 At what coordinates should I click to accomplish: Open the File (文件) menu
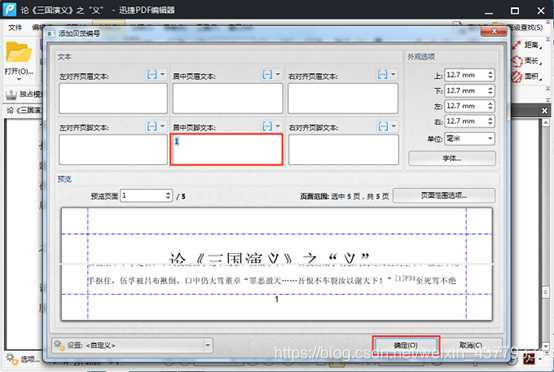tap(15, 28)
